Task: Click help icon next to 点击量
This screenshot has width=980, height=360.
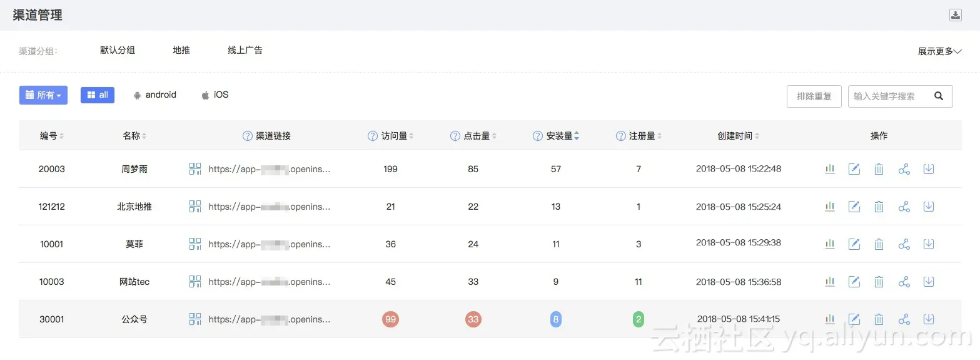Action: click(455, 136)
